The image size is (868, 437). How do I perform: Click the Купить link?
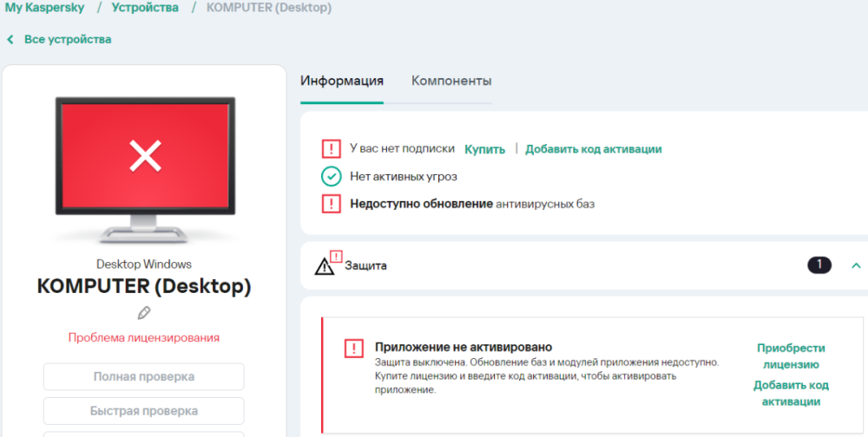[x=484, y=149]
